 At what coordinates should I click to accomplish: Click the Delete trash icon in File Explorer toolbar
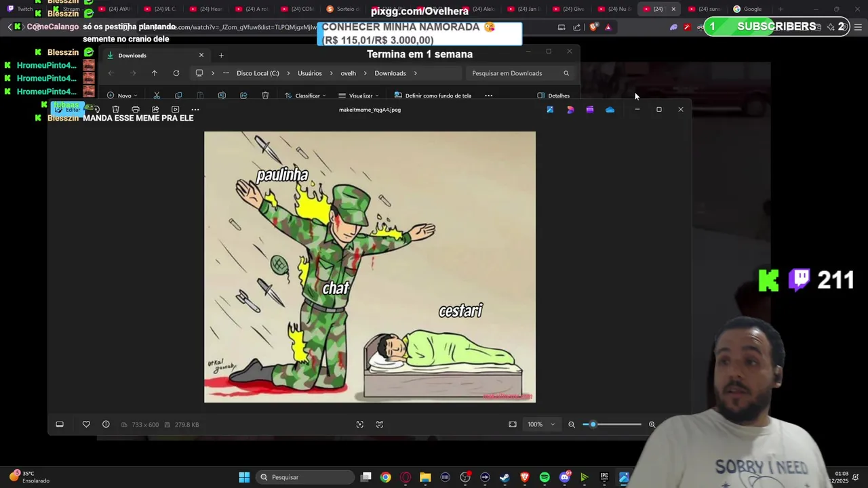[265, 96]
